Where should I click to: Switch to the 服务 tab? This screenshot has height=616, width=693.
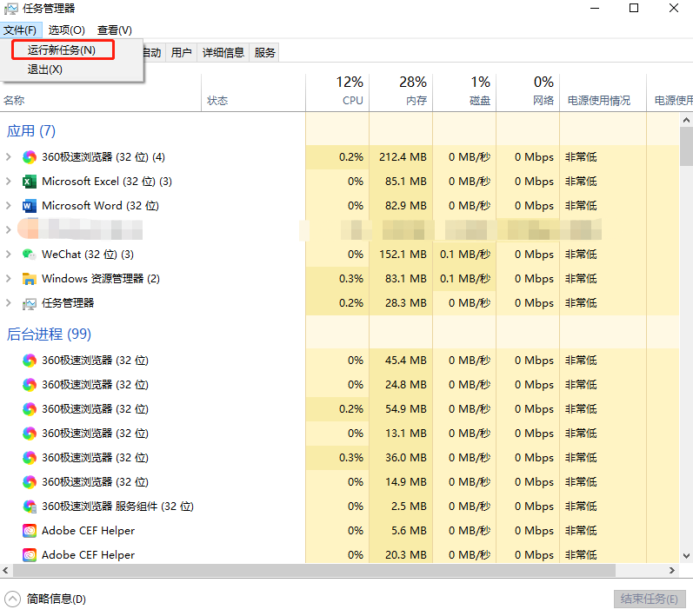(265, 53)
